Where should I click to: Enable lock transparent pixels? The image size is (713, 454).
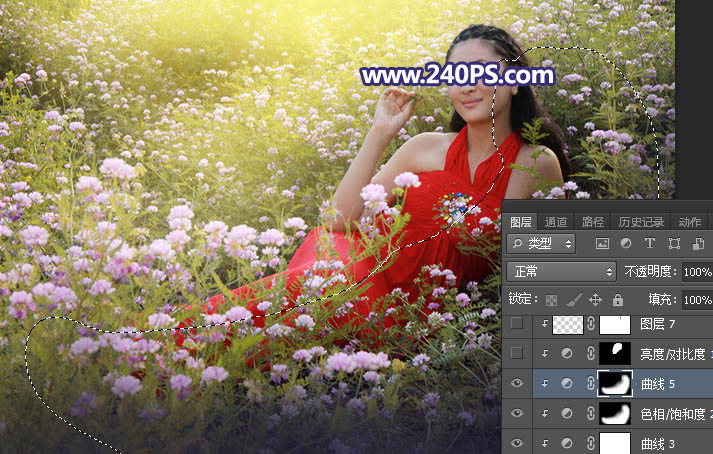coord(550,299)
